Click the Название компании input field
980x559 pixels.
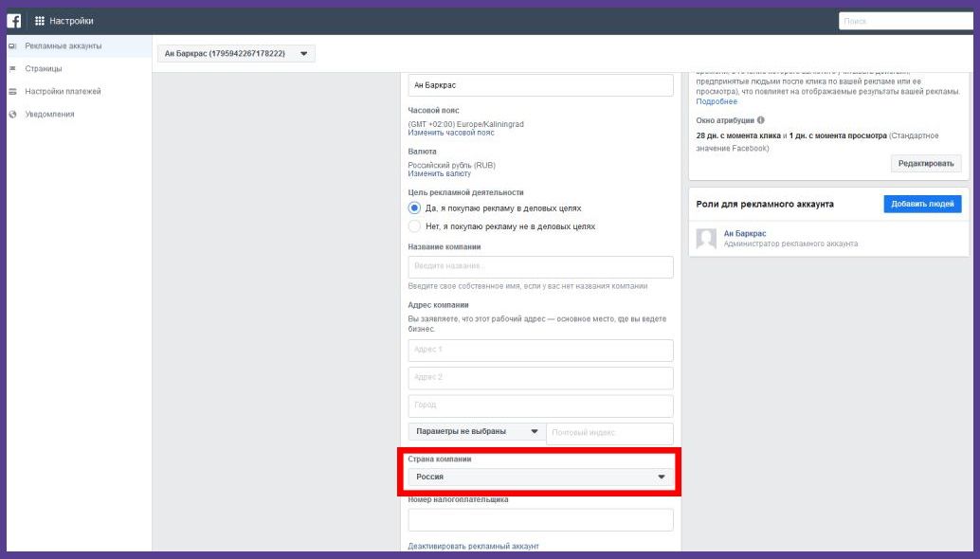pyautogui.click(x=540, y=266)
